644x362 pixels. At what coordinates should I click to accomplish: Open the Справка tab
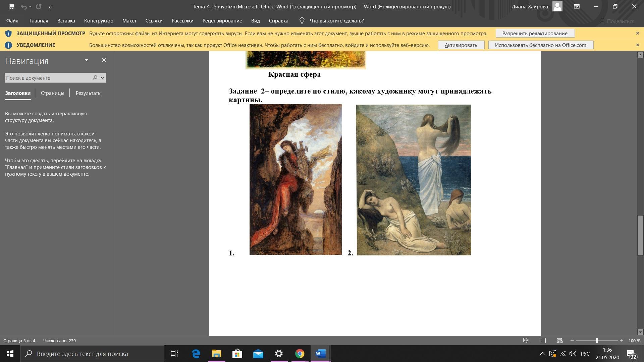(278, 21)
